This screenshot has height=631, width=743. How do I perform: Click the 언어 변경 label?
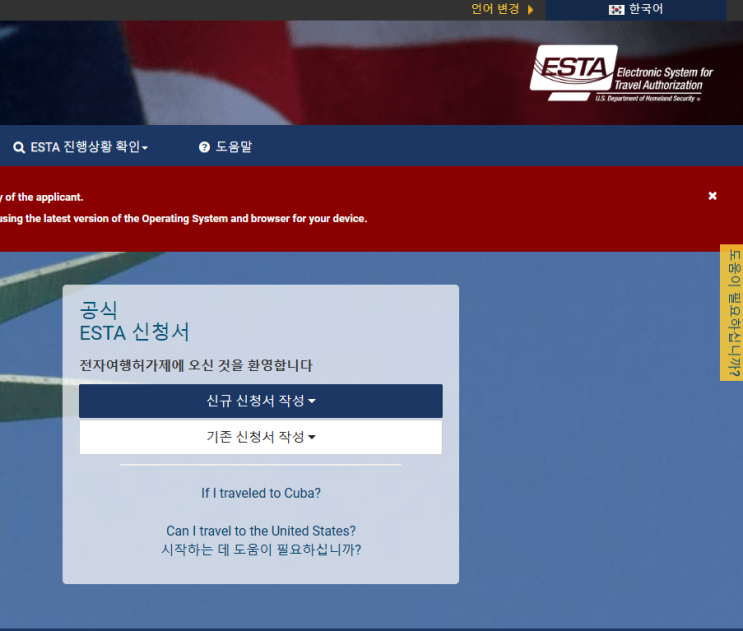coord(495,9)
